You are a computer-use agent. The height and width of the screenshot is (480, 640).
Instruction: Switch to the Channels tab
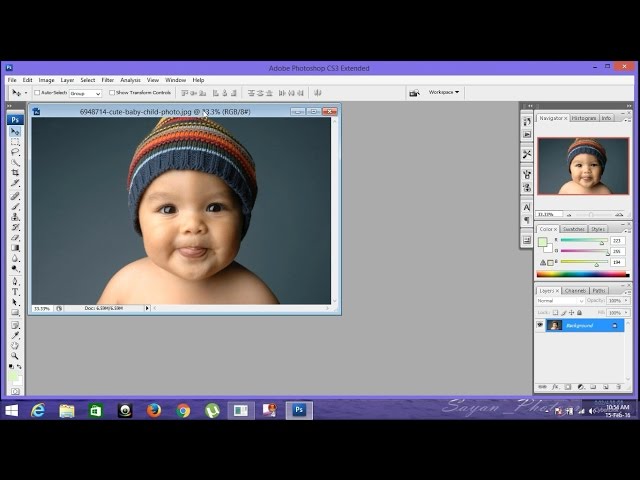pos(576,291)
